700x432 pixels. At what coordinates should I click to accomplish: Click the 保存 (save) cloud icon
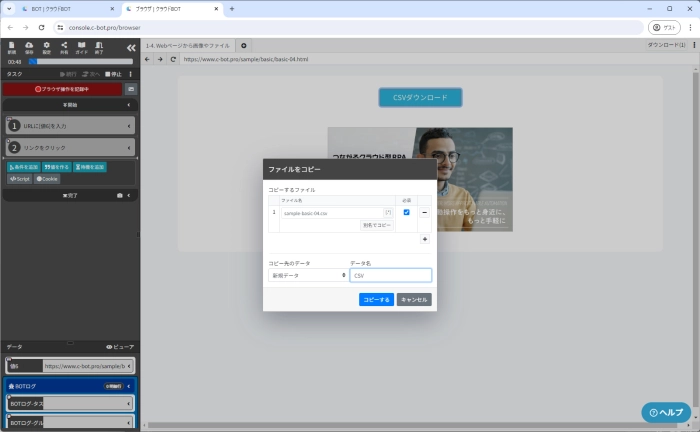point(28,47)
